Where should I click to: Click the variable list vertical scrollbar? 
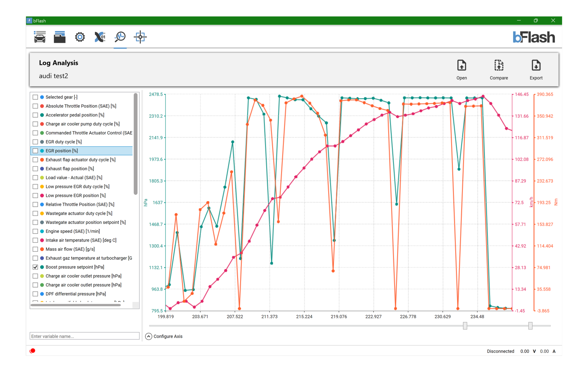[x=135, y=144]
